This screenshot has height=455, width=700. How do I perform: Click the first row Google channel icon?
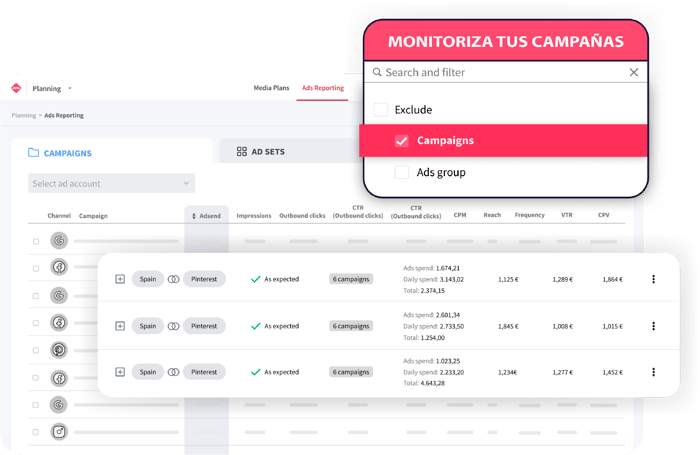point(59,241)
